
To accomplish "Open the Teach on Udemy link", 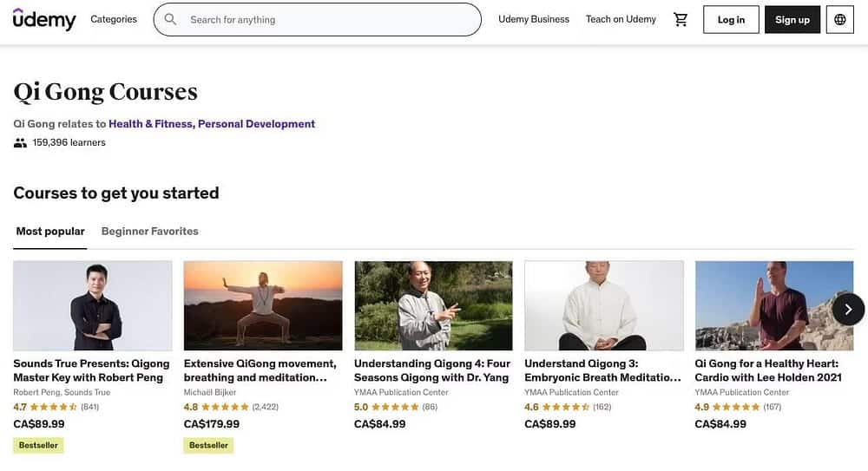I will pyautogui.click(x=621, y=19).
